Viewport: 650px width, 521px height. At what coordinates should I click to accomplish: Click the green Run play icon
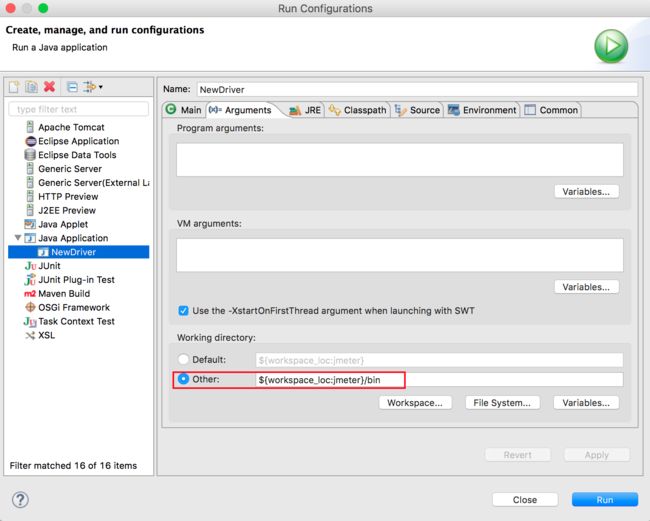point(611,46)
